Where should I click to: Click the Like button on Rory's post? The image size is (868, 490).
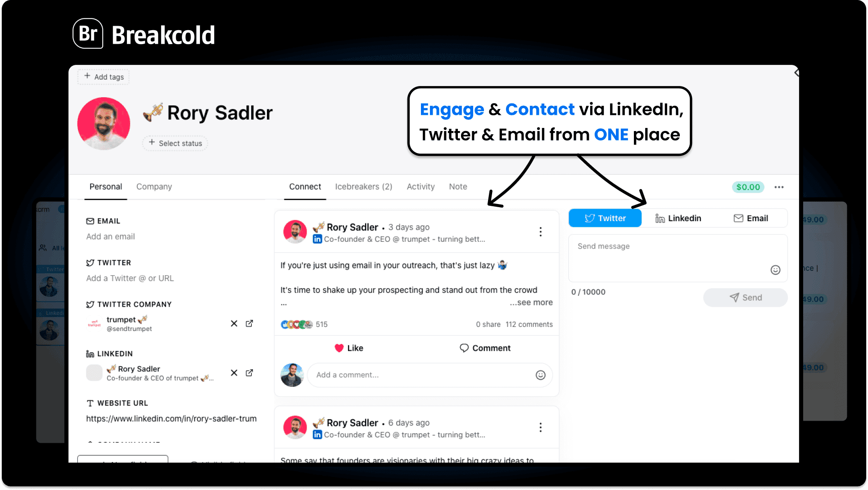(x=349, y=348)
